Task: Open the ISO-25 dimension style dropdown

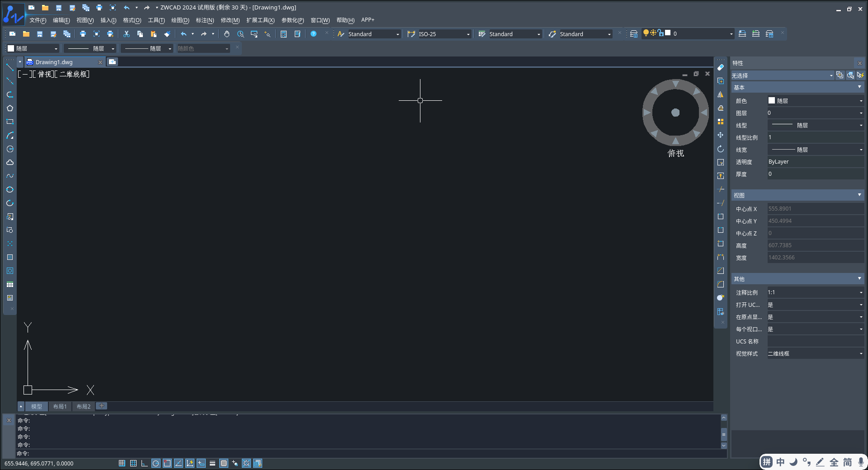Action: point(444,34)
